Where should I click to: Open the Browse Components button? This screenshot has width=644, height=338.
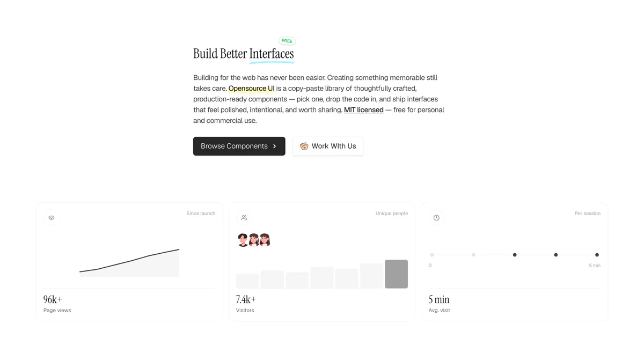tap(239, 146)
